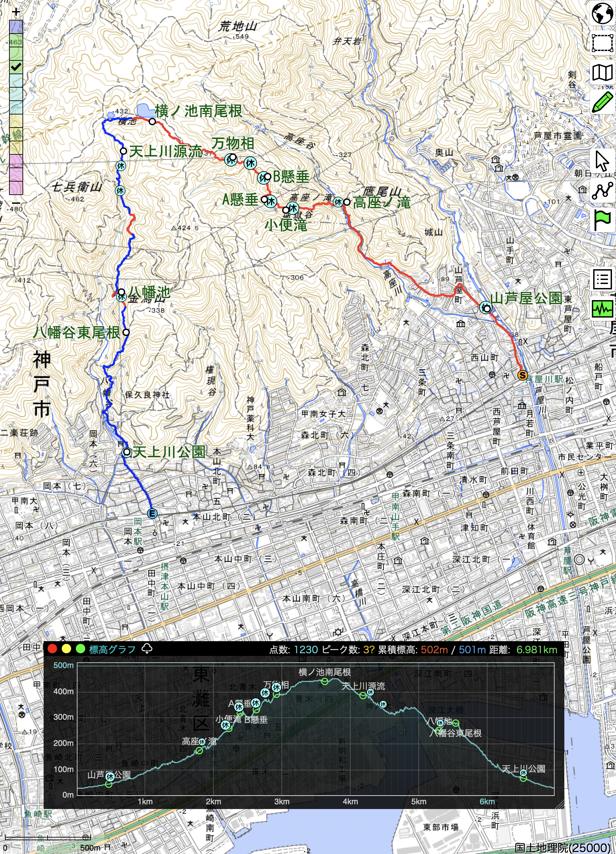Toggle the elevation graph waveform icon
The height and width of the screenshot is (854, 616).
602,309
